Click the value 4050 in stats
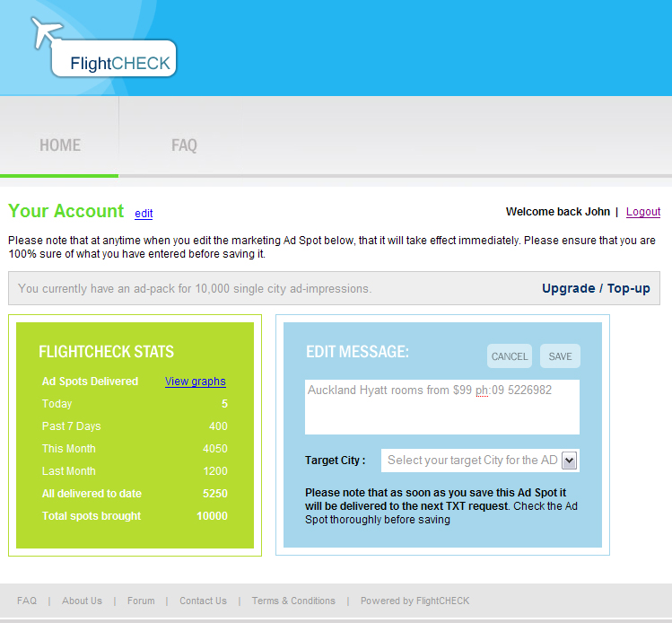Viewport: 672px width, 623px height. coord(215,449)
